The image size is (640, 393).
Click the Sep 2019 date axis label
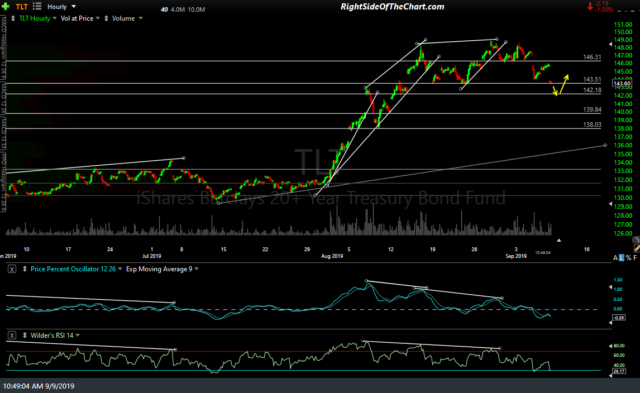pyautogui.click(x=516, y=256)
